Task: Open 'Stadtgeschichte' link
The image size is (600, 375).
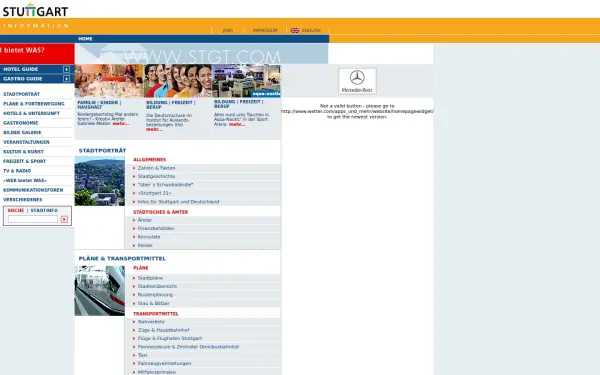Action: [156, 176]
